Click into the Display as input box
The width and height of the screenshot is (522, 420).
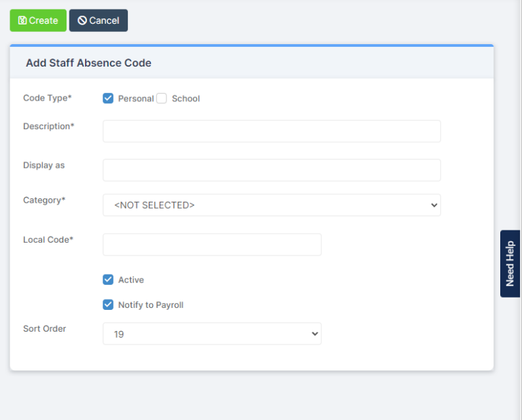[271, 170]
